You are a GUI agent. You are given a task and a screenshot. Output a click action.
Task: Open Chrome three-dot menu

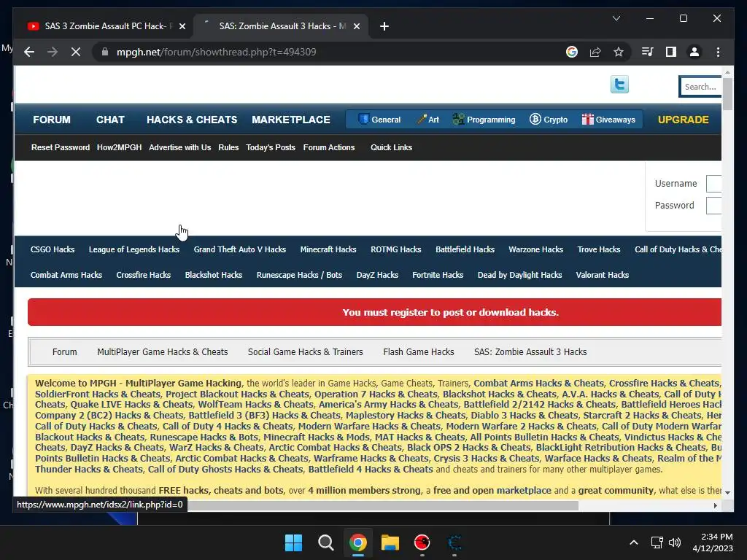pos(718,52)
